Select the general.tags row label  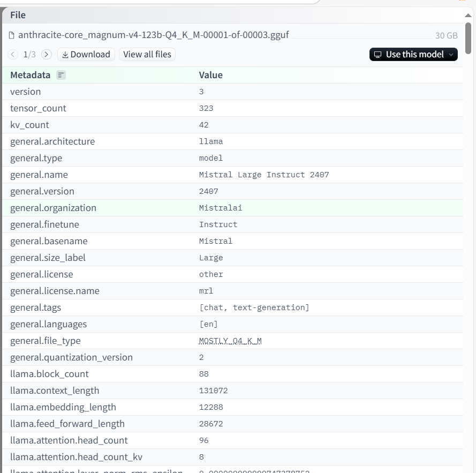[35, 307]
